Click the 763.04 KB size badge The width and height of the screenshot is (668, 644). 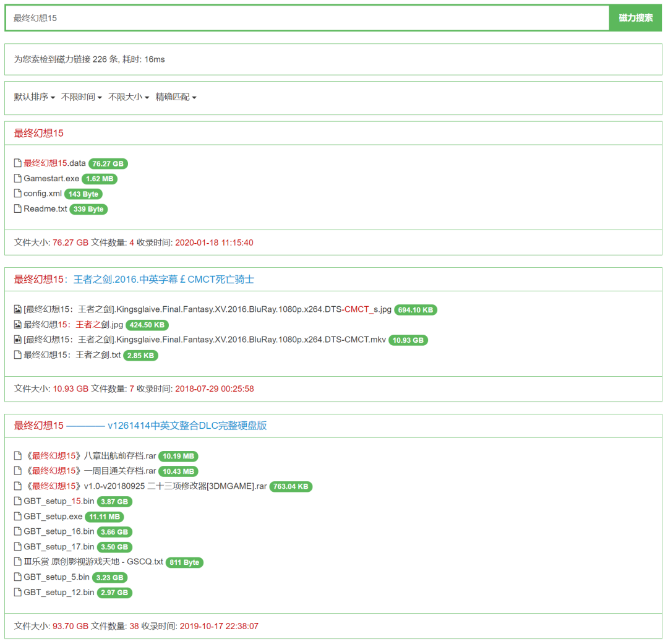(291, 486)
